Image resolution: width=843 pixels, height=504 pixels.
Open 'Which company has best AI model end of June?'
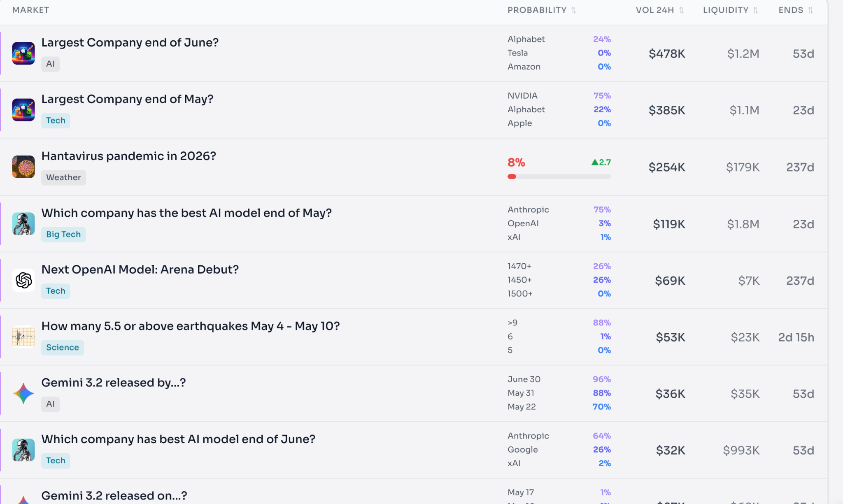(x=178, y=439)
